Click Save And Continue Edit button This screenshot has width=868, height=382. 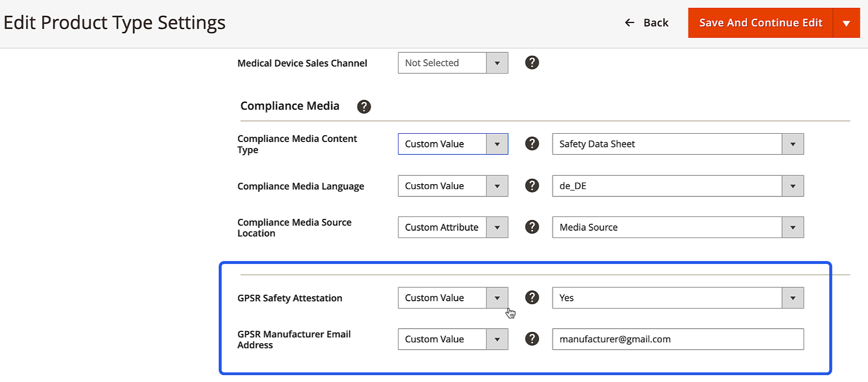pos(760,23)
